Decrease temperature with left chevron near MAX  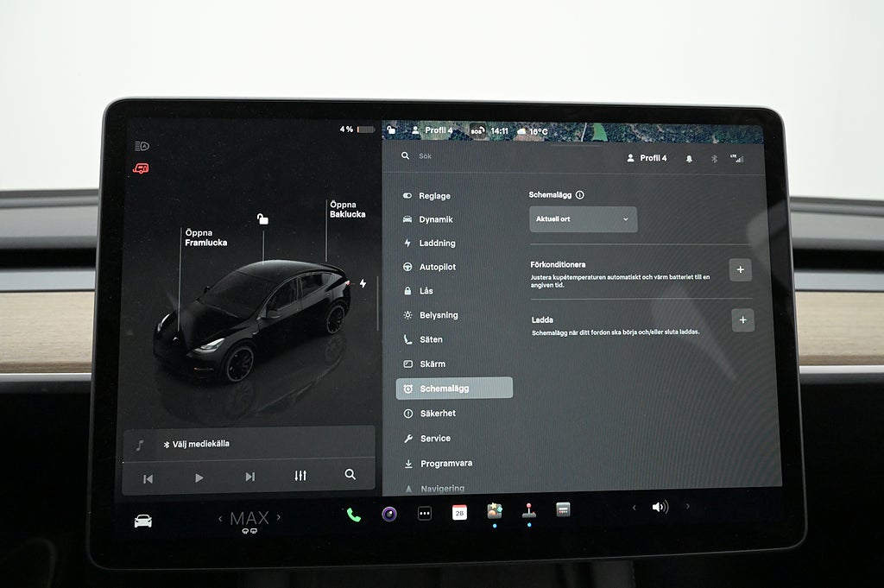220,519
